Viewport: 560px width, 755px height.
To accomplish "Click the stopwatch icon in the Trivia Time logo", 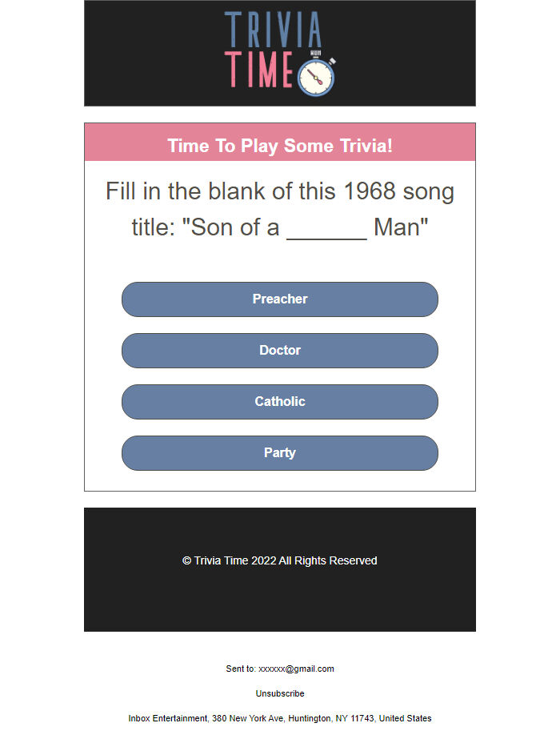I will (x=315, y=77).
